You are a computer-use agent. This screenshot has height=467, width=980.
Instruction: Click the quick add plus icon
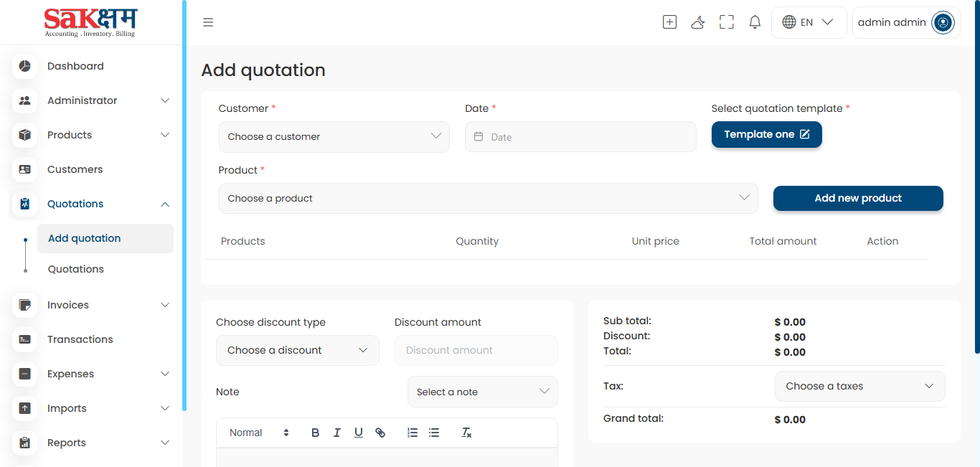click(x=669, y=22)
